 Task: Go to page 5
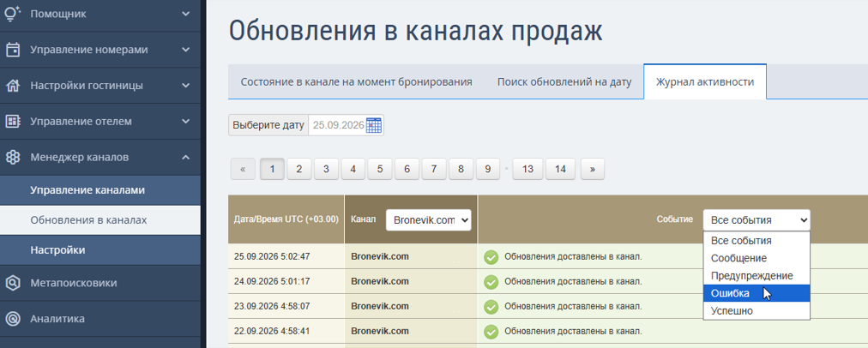point(380,170)
